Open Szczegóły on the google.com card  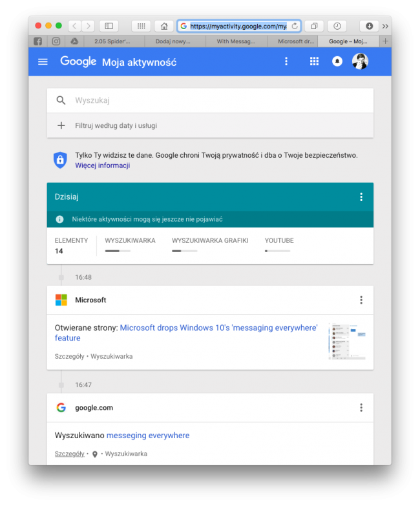click(69, 454)
